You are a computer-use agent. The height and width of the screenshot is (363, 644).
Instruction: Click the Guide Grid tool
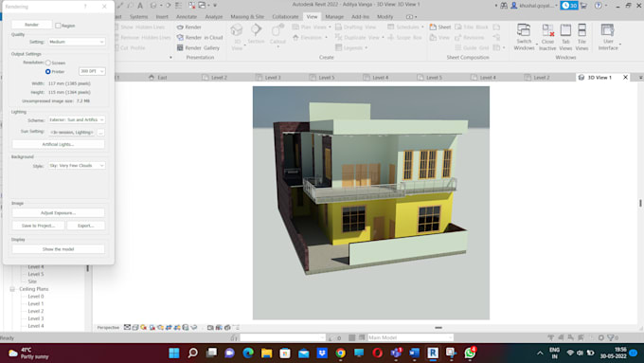pyautogui.click(x=472, y=47)
